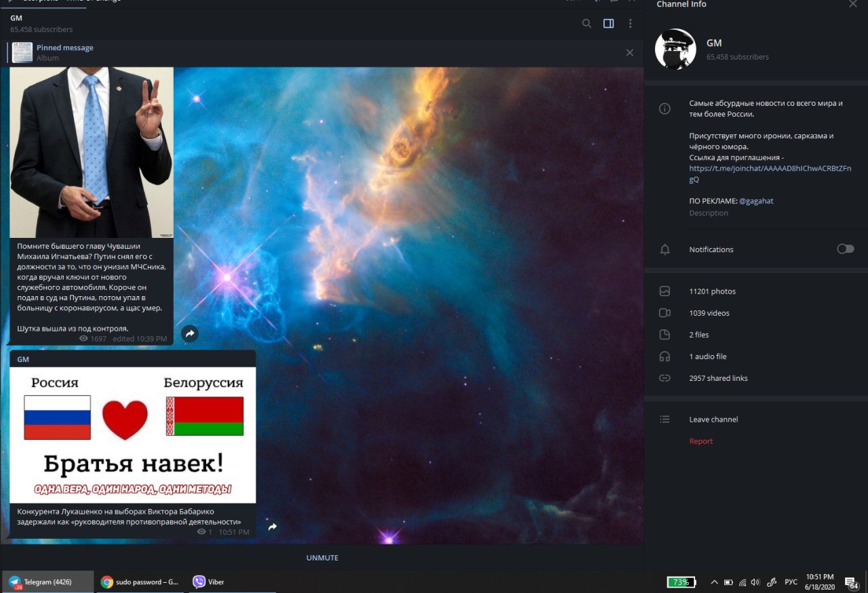Close the Channel Info panel
868x593 pixels.
pyautogui.click(x=853, y=4)
